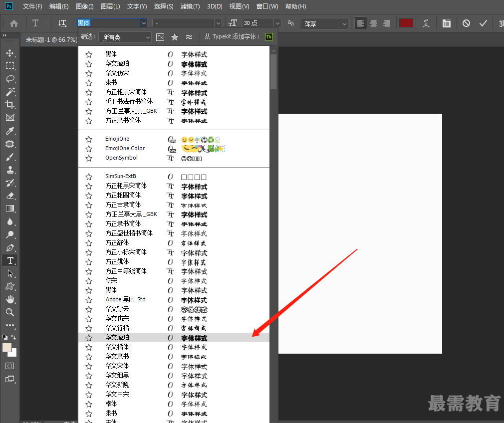
Task: Open warped text options
Action: point(426,23)
